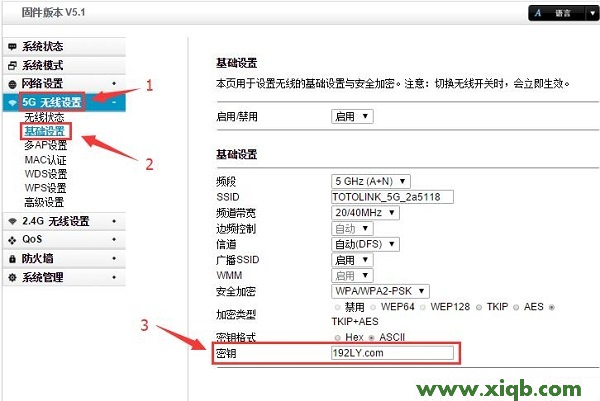
Task: Open the WDS设置 submenu link
Action: (x=46, y=174)
